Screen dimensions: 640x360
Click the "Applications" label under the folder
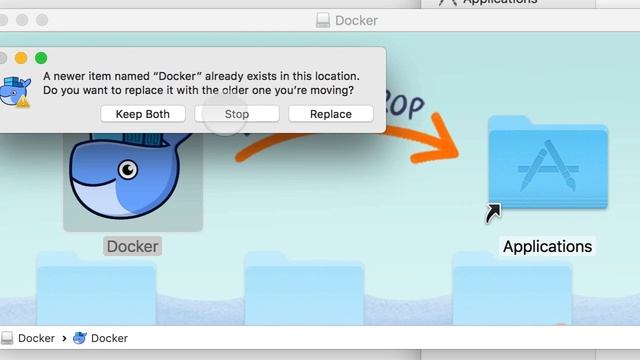pyautogui.click(x=547, y=247)
